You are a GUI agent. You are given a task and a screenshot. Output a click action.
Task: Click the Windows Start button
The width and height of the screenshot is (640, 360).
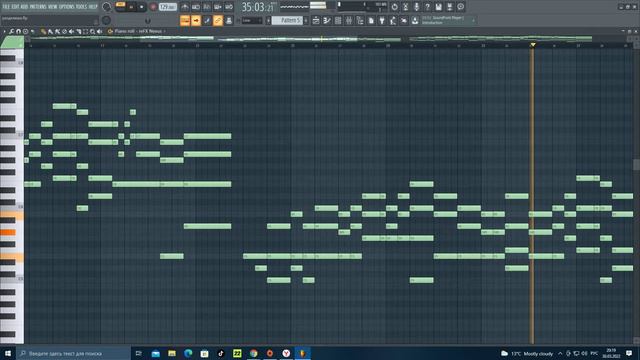pyautogui.click(x=8, y=353)
